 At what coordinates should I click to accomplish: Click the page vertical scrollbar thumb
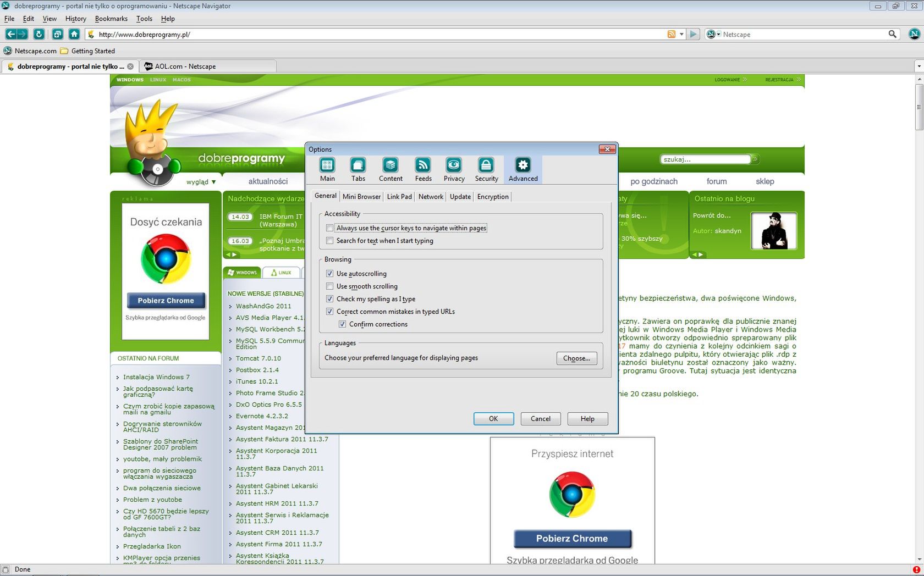[919, 107]
